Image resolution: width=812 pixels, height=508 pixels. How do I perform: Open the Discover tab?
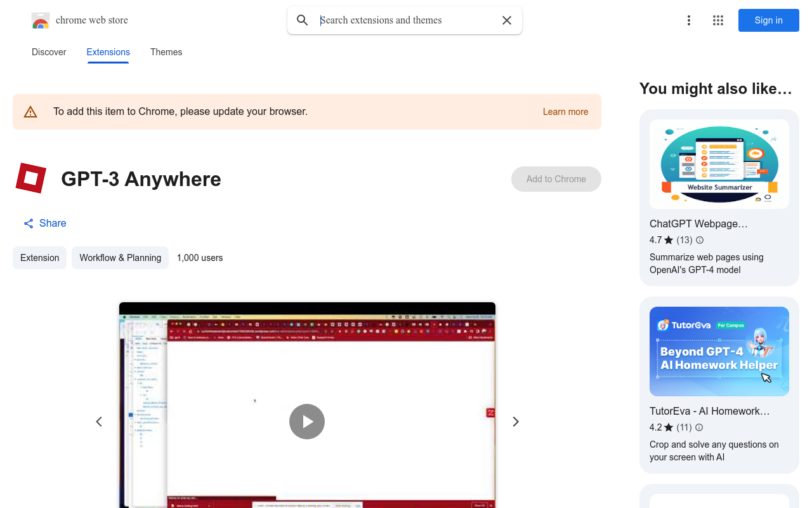coord(49,52)
